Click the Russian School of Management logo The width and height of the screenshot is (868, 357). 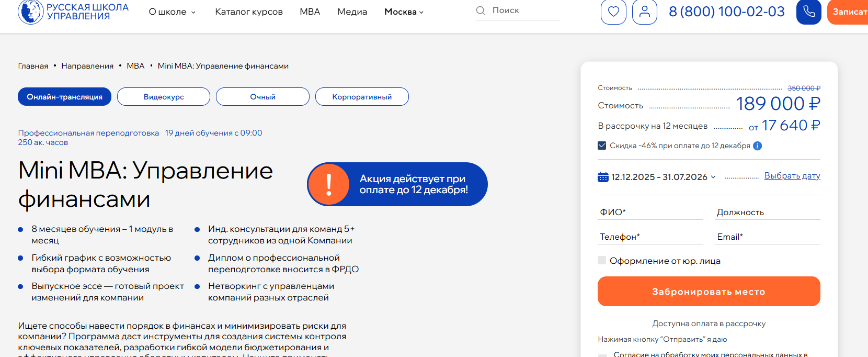click(x=73, y=12)
